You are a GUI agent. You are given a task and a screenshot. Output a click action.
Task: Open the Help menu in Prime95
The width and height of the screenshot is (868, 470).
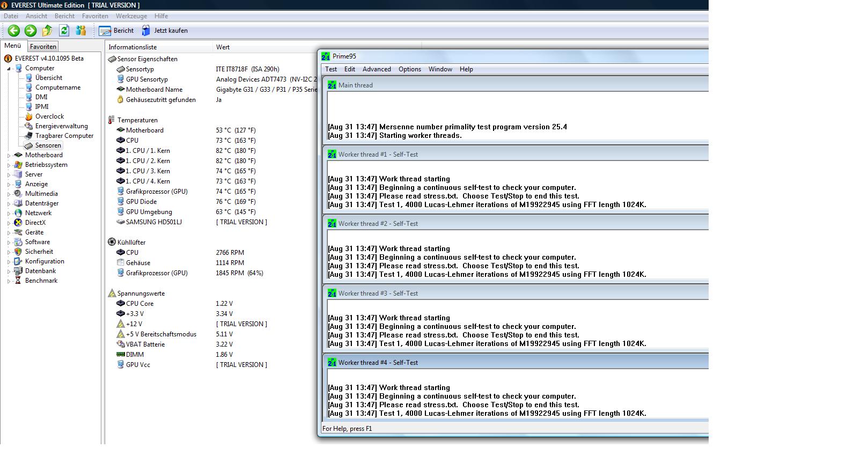(466, 69)
